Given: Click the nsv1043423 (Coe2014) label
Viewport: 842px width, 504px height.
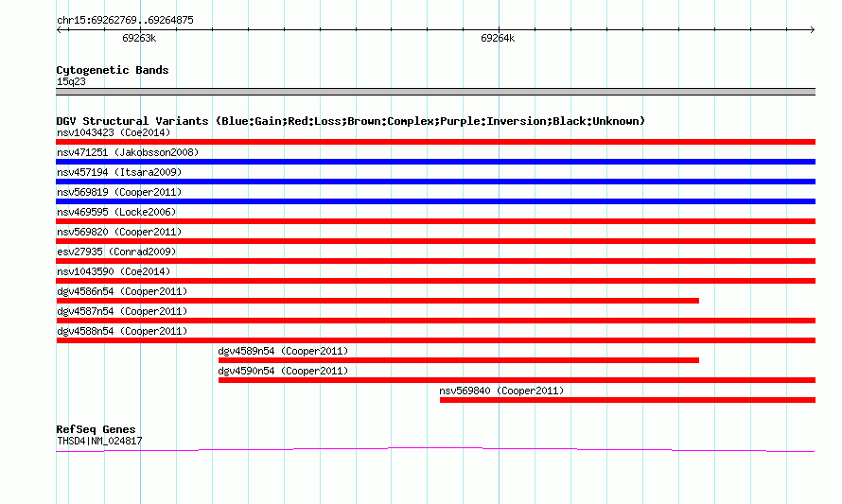Looking at the screenshot, I should pyautogui.click(x=114, y=132).
